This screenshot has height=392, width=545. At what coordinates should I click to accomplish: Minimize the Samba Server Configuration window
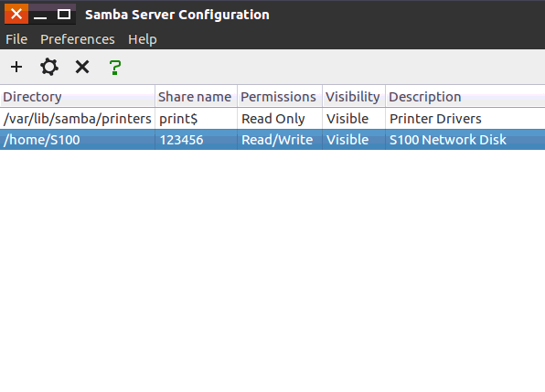coord(40,15)
